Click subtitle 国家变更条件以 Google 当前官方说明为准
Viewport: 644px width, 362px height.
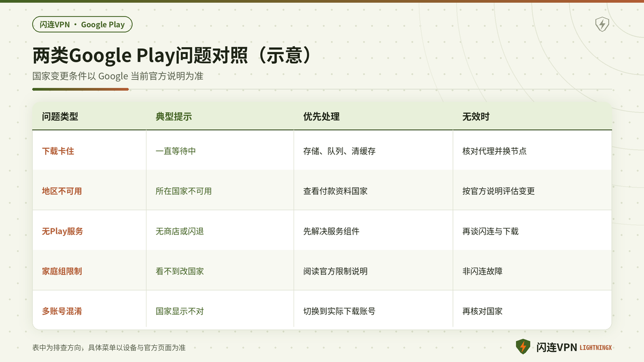coord(118,76)
